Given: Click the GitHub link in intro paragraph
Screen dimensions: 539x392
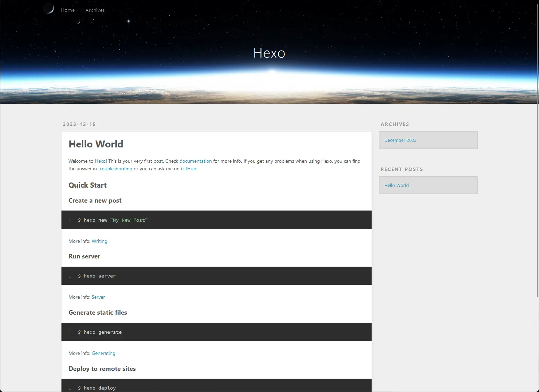Looking at the screenshot, I should tap(188, 169).
